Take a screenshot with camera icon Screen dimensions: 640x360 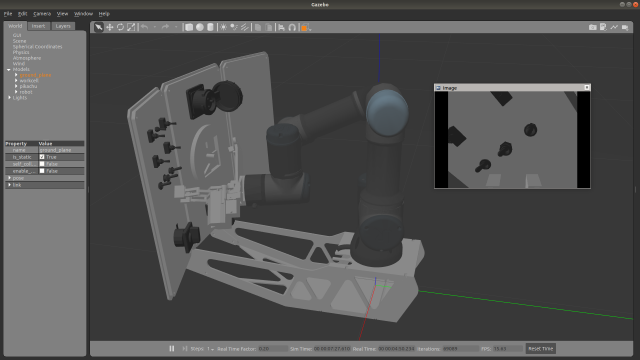pyautogui.click(x=593, y=27)
